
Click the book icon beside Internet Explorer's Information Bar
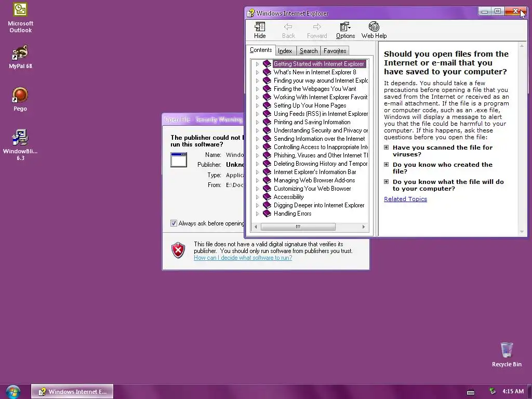267,171
